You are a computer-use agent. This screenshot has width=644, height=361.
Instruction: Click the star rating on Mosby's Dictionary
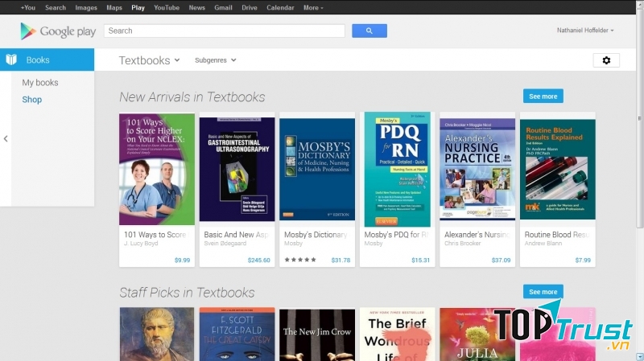coord(300,260)
